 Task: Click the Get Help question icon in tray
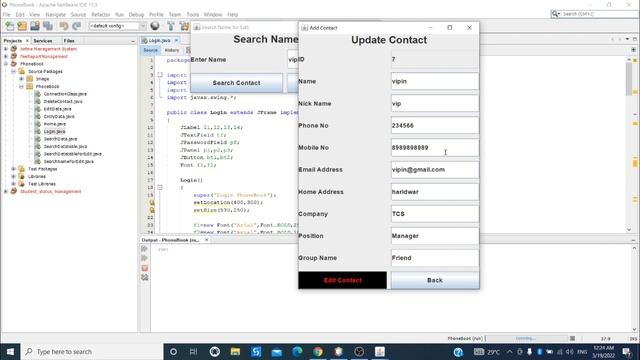(458, 352)
